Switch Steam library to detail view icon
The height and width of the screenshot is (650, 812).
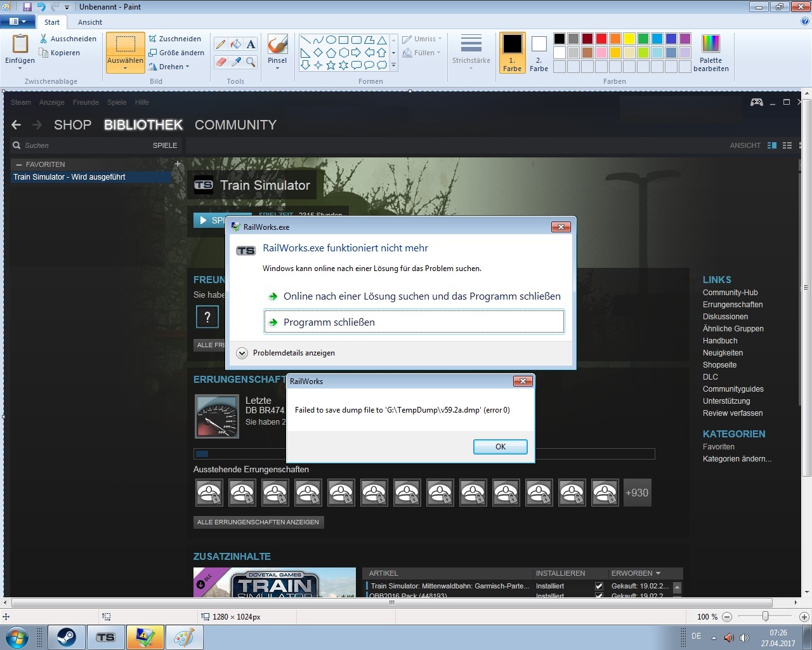point(772,145)
